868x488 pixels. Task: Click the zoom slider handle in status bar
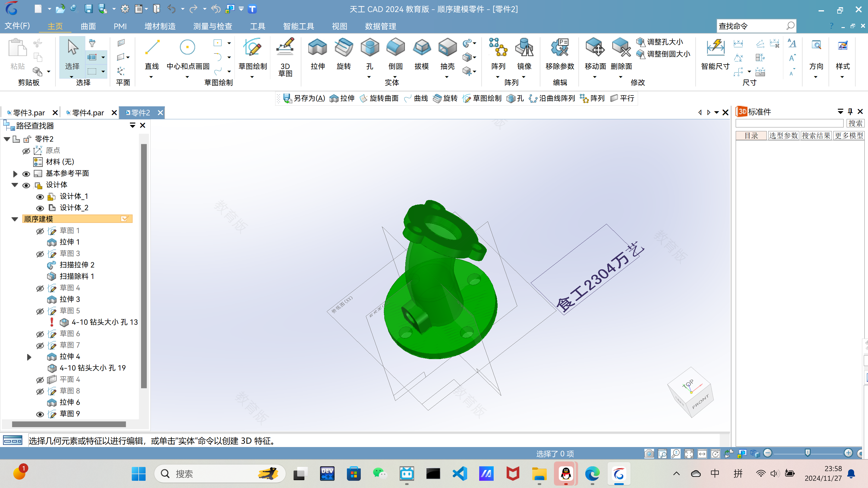coord(807,453)
